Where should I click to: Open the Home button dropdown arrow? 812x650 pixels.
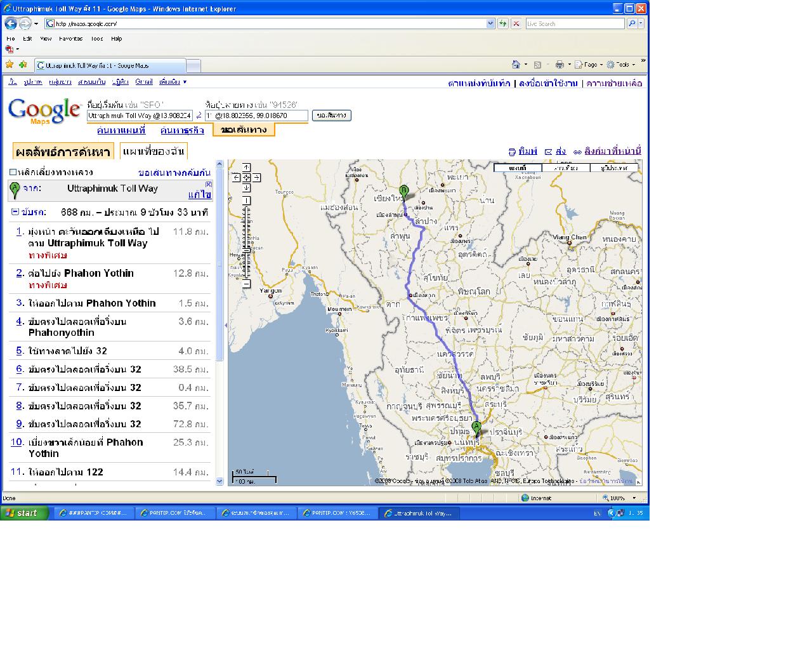tap(526, 65)
